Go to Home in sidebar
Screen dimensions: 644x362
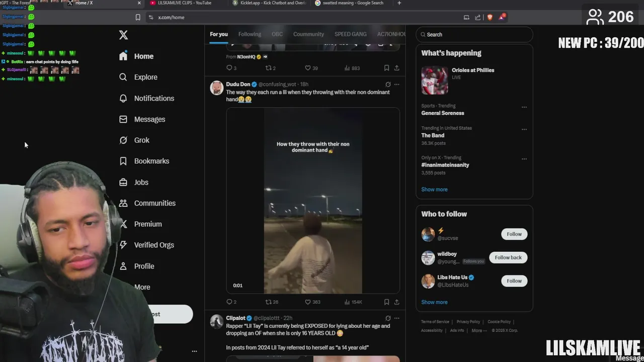pos(136,56)
